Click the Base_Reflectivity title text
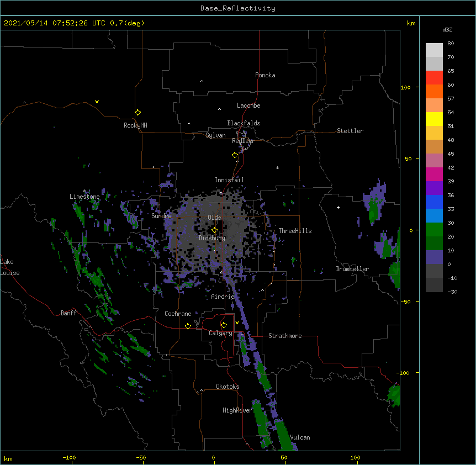The image size is (476, 465). point(238,8)
